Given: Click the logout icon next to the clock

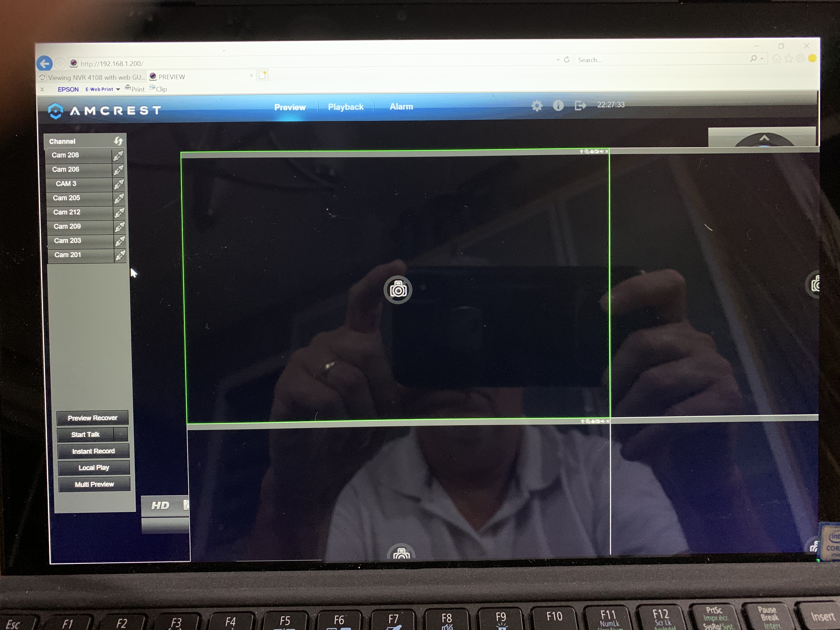Looking at the screenshot, I should 580,105.
